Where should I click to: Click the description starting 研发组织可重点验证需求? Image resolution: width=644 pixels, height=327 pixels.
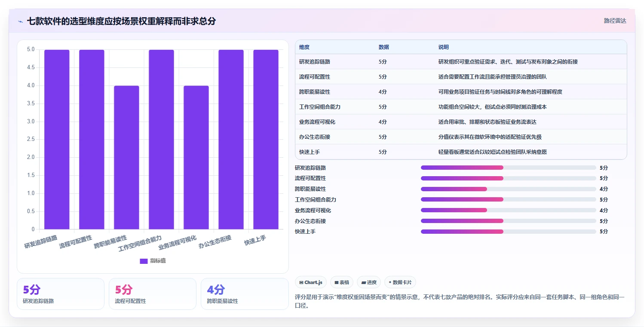point(508,62)
